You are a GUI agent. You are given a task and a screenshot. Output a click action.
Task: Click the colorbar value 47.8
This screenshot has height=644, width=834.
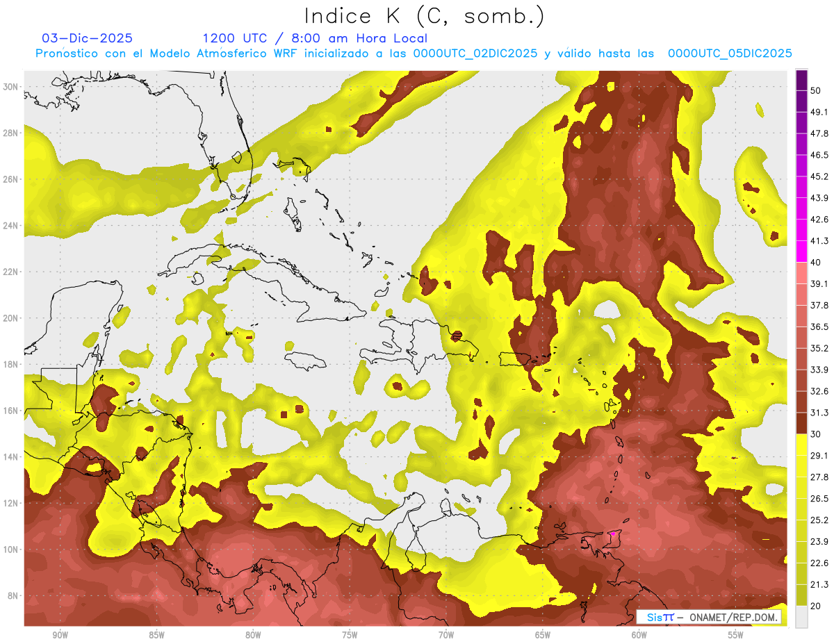tap(819, 133)
